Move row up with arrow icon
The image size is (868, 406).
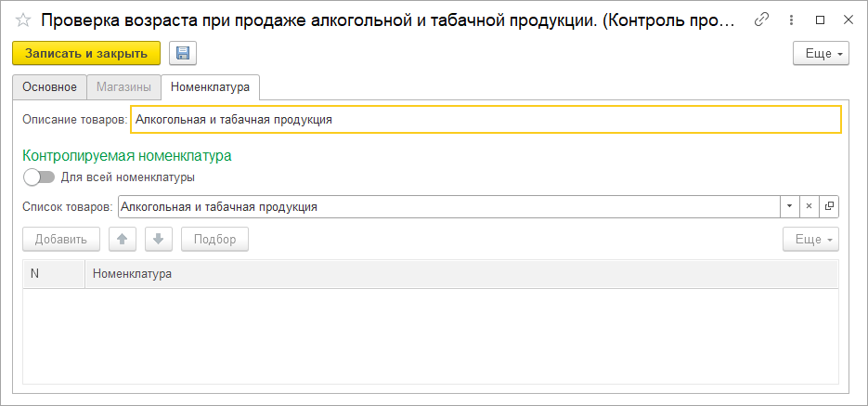point(123,240)
